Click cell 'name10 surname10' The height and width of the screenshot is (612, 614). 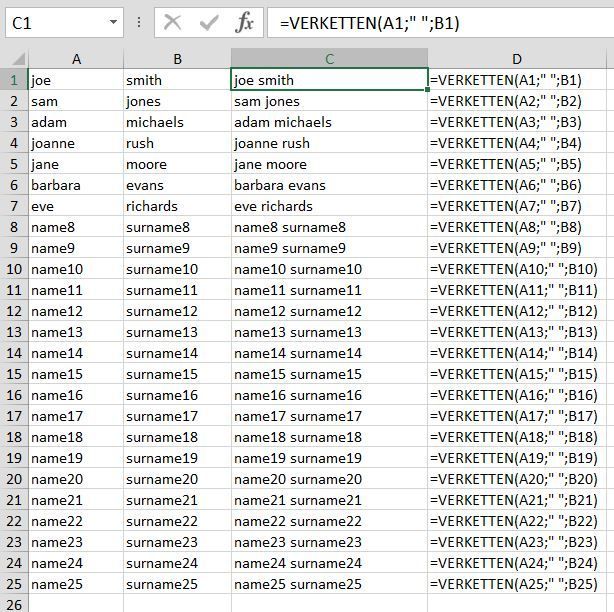[x=329, y=269]
